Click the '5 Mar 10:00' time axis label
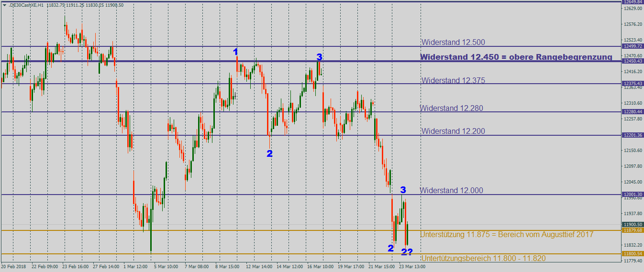This screenshot has width=644, height=272. click(166, 267)
